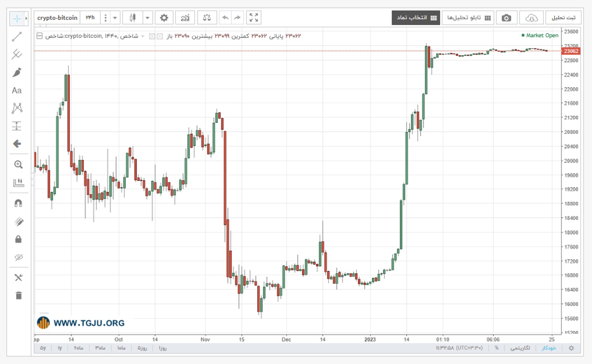Delete all drawings with trash icon
Screen dimensions: 592x364
19,295
